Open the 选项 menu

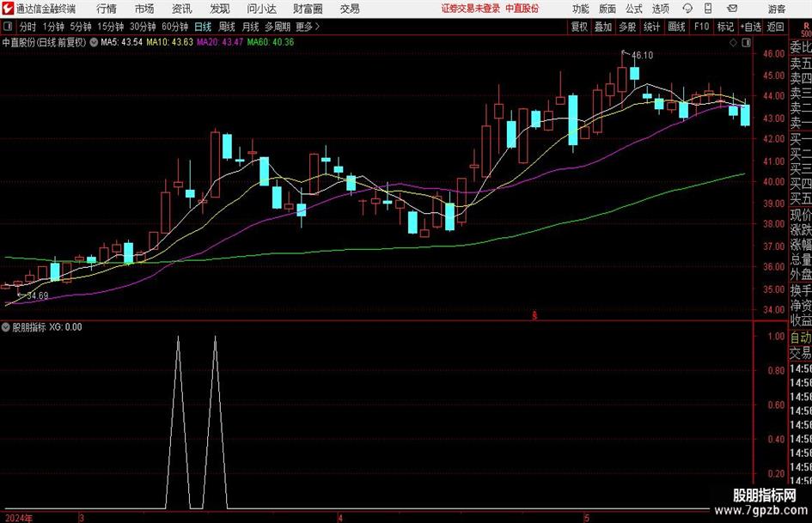coord(661,9)
